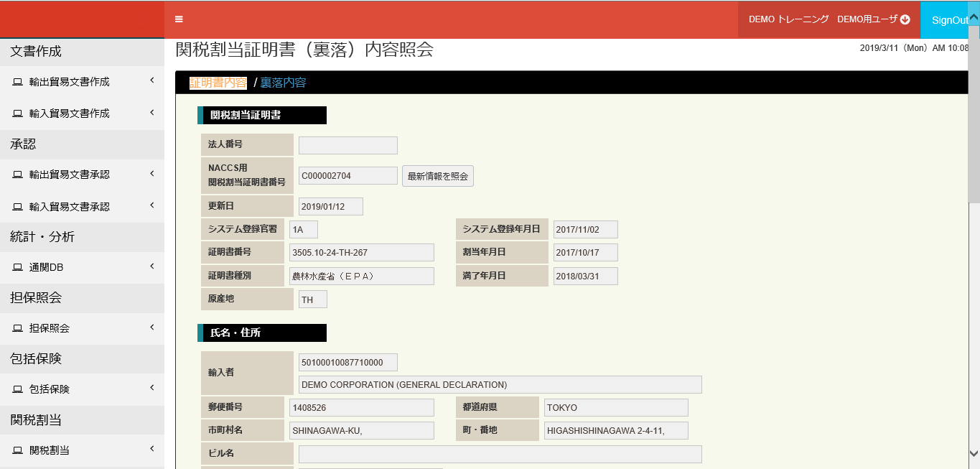This screenshot has height=469, width=980.
Task: Open the DEMO用ユーザ dropdown arrow
Action: coord(905,20)
